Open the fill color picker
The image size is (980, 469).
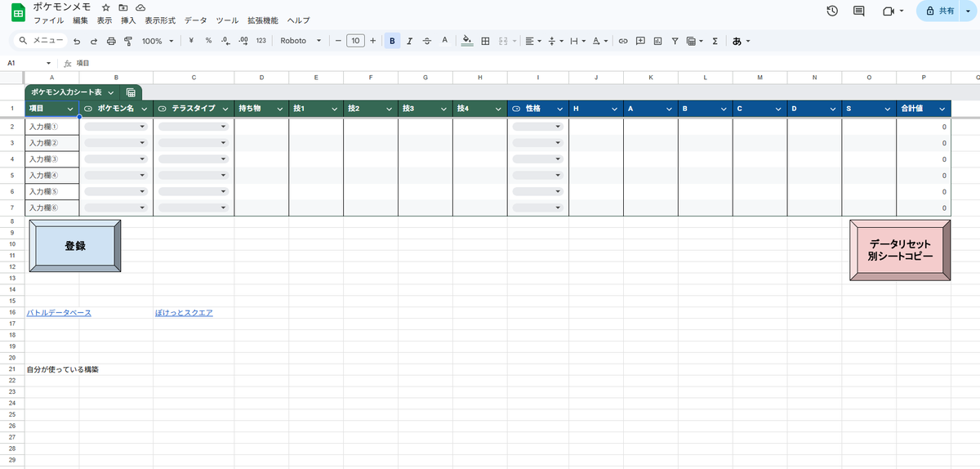tap(467, 40)
